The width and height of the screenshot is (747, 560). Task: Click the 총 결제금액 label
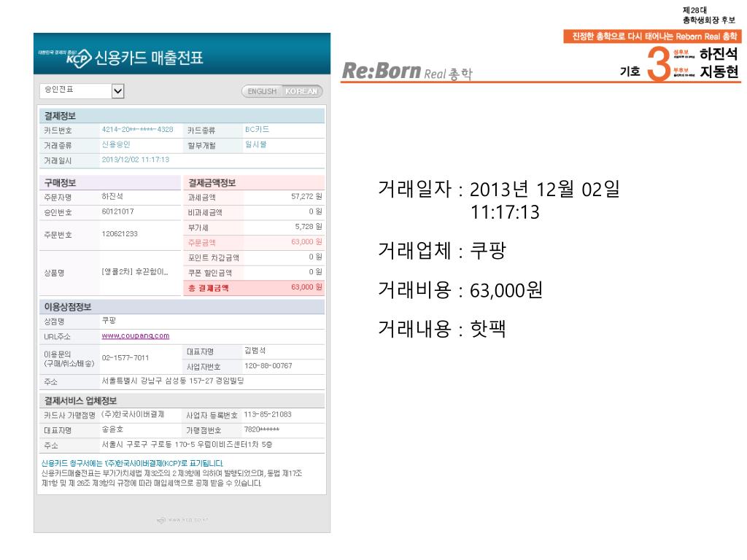tap(208, 287)
